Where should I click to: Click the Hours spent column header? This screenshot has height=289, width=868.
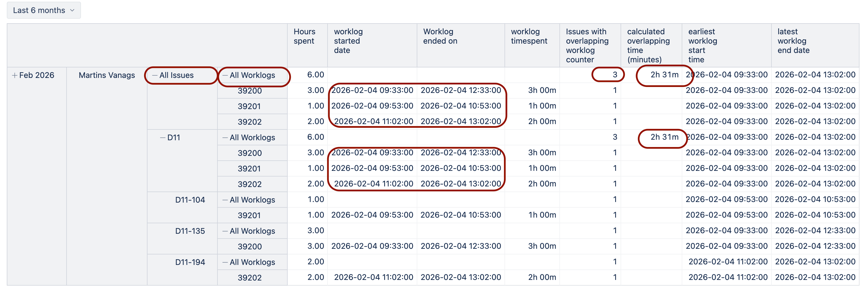304,37
